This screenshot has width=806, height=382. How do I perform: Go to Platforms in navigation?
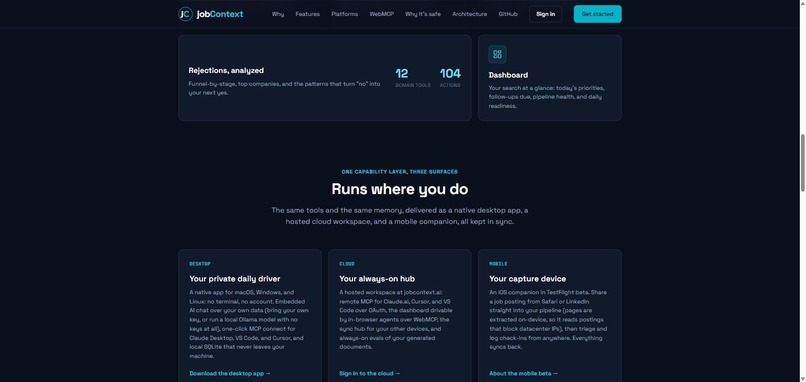(344, 14)
